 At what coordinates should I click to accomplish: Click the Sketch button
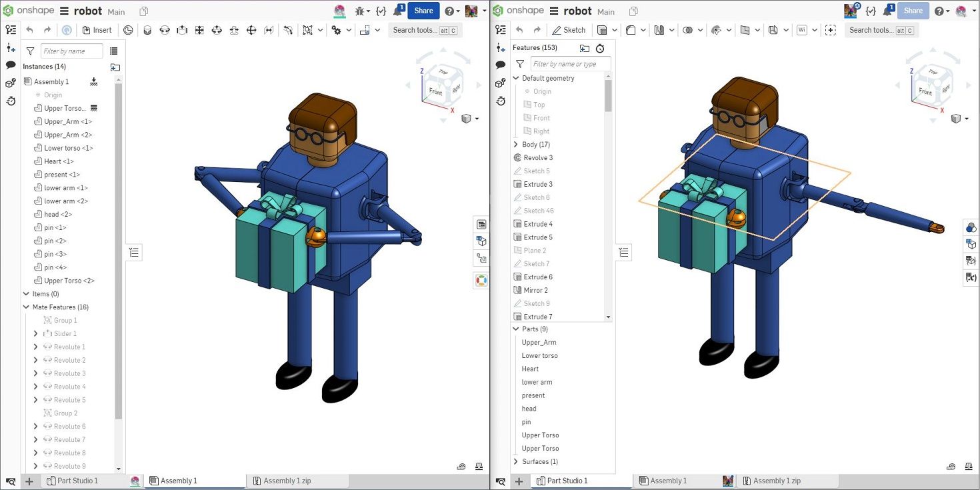(568, 30)
